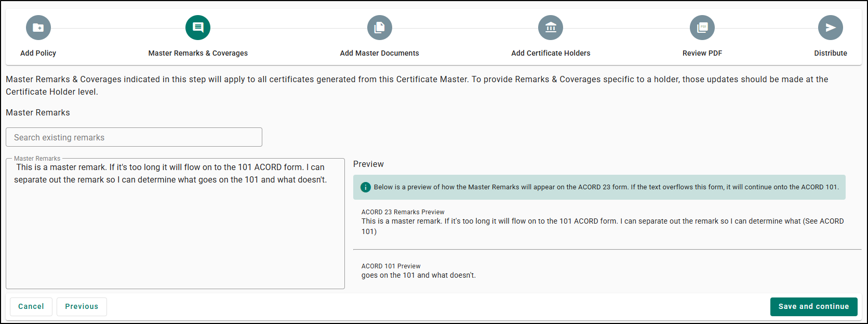Click inside the Master Remarks text area
This screenshot has width=868, height=324.
point(175,224)
